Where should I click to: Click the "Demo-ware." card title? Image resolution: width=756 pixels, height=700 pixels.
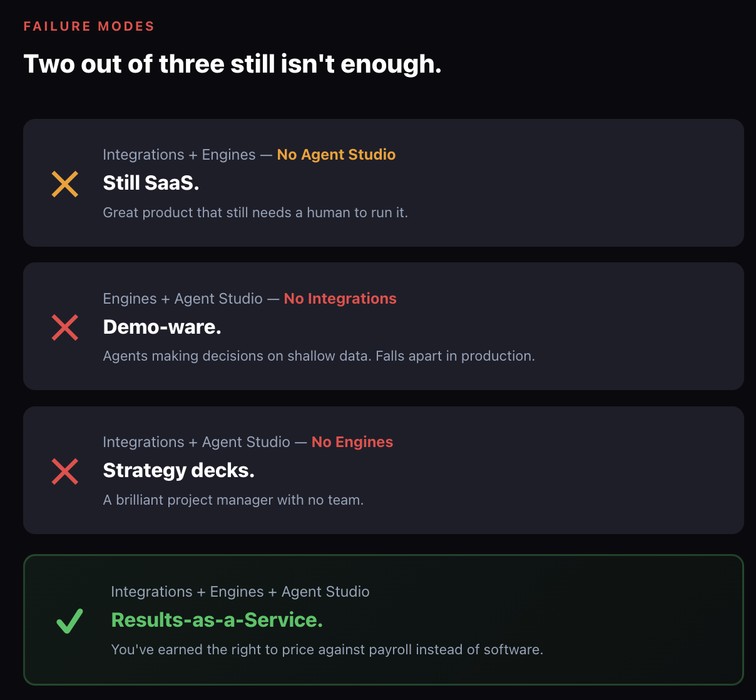(x=162, y=327)
